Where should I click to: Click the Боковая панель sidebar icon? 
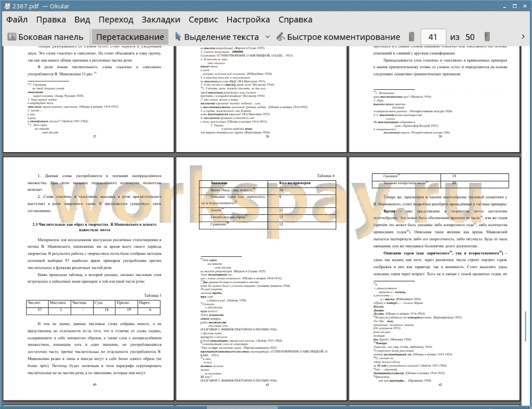click(x=12, y=37)
